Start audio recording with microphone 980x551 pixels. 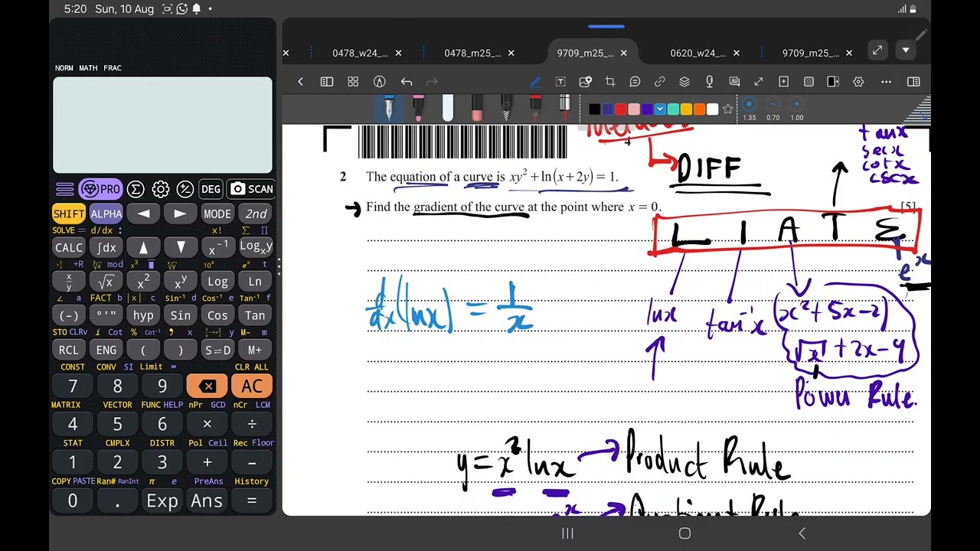[x=710, y=82]
